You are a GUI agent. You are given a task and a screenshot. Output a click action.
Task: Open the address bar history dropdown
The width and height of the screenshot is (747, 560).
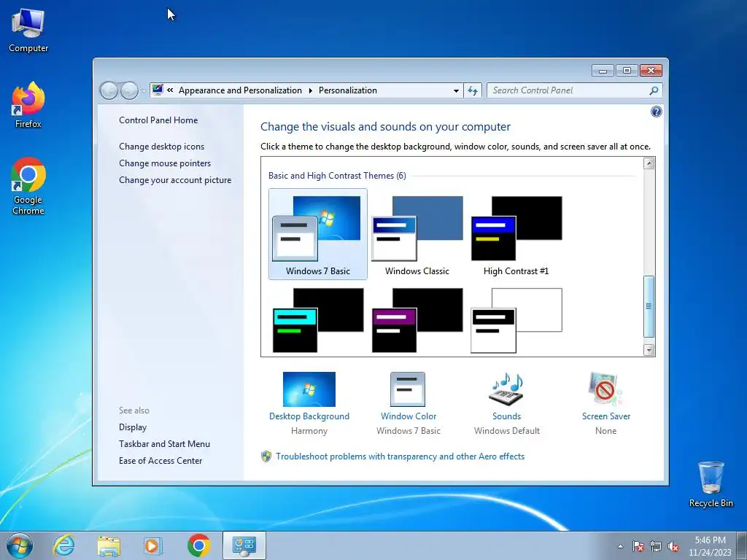coord(456,90)
